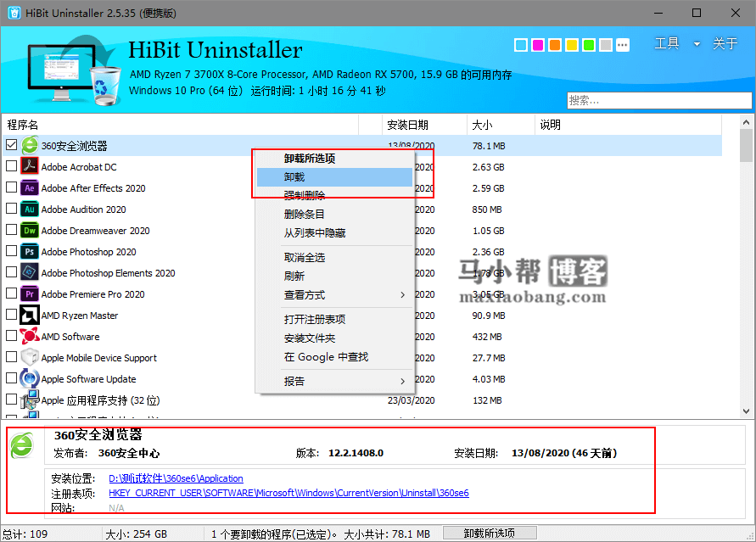
Task: Choose 打开注册表项 in the context menu
Action: click(334, 320)
